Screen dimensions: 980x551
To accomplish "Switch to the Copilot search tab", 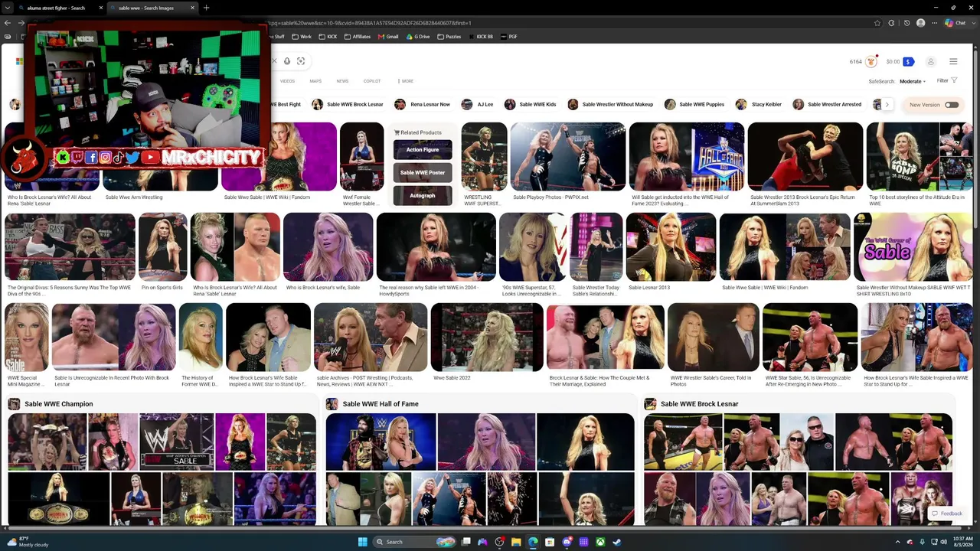I will [371, 81].
